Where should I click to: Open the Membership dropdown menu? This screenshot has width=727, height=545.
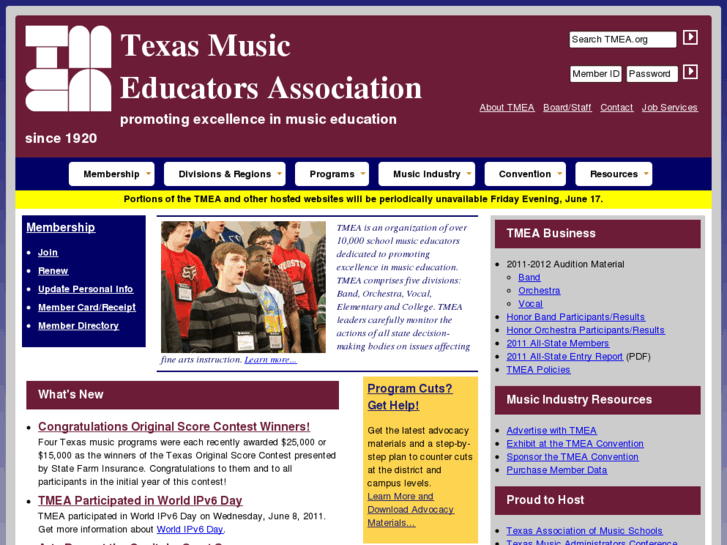112,174
